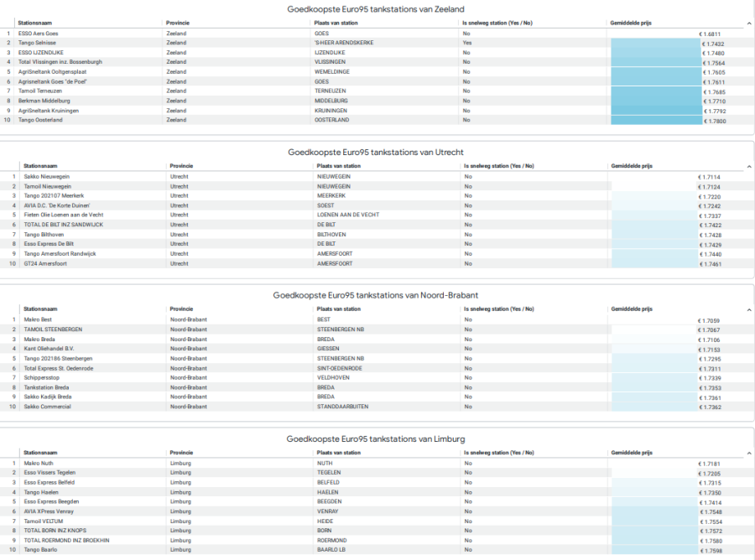Click Is snelweg station header in Utrecht table

pyautogui.click(x=499, y=166)
